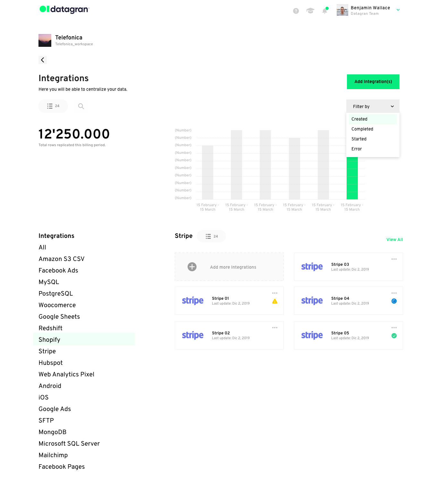Viewport: 438px width, 504px height.
Task: Click the Telefonica workspace thumbnail
Action: pos(45,40)
